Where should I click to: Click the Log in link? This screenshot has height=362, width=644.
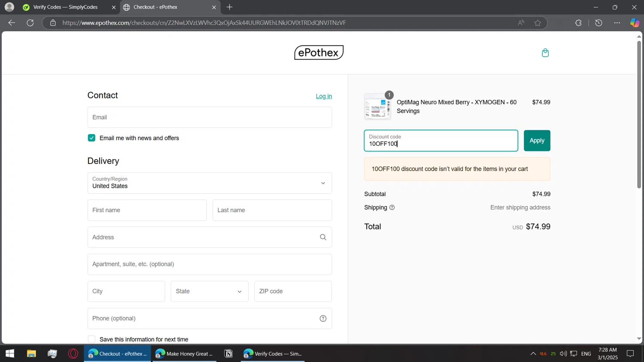(x=324, y=96)
